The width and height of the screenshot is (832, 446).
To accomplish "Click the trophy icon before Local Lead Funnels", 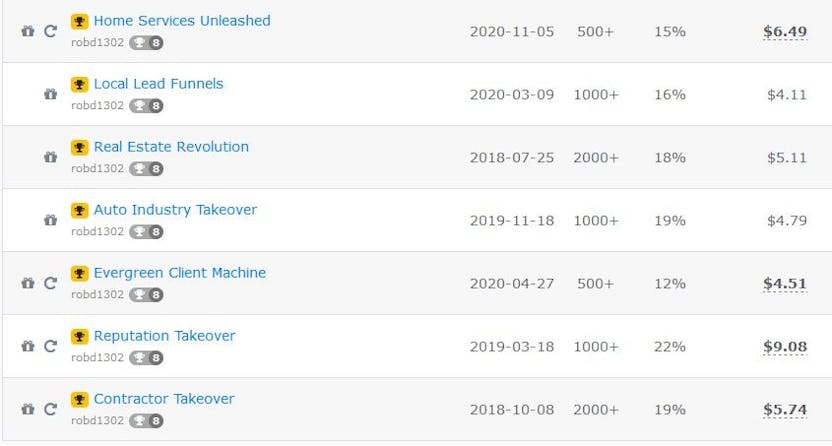I will (x=80, y=84).
